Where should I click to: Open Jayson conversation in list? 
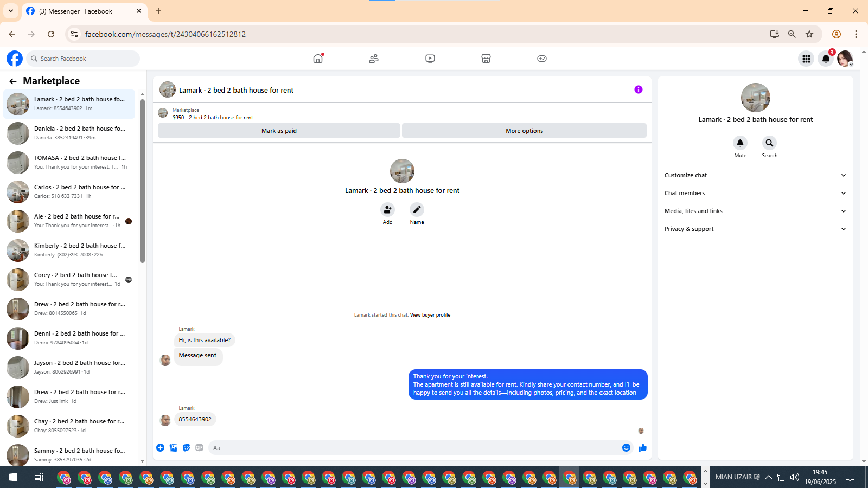tap(69, 368)
